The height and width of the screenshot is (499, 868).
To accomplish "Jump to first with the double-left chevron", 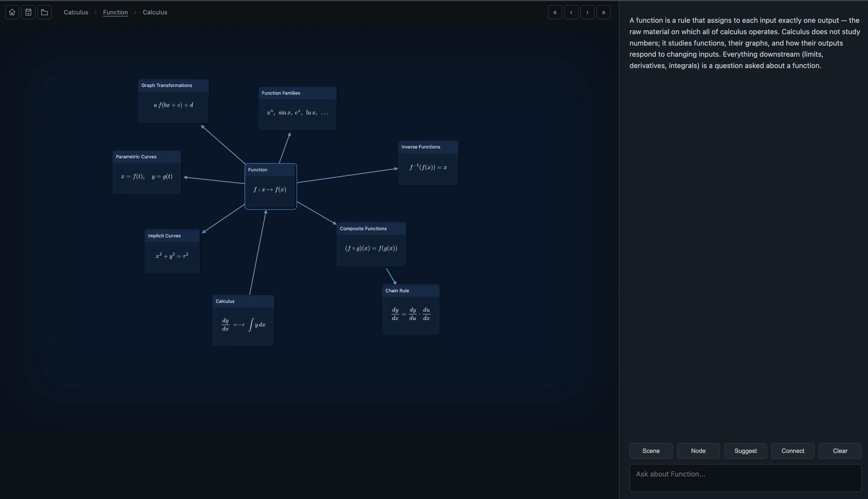I will click(555, 12).
